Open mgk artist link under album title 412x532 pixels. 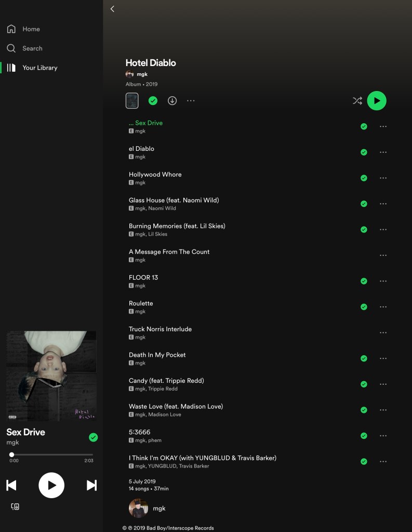(x=142, y=74)
